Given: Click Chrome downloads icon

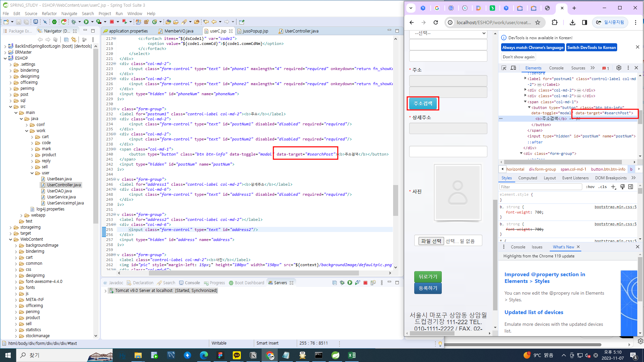Looking at the screenshot, I should click(x=573, y=22).
